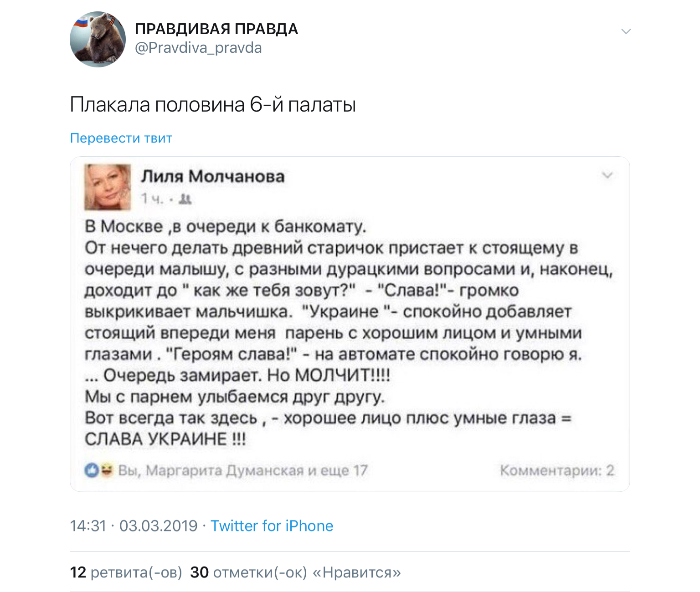Viewport: 700px width, 592px height.
Task: Click the laughing emoji reaction icon
Action: [x=107, y=470]
